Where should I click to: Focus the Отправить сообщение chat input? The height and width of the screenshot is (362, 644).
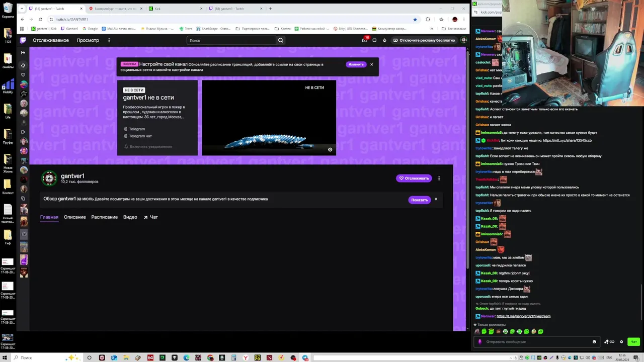pyautogui.click(x=536, y=342)
